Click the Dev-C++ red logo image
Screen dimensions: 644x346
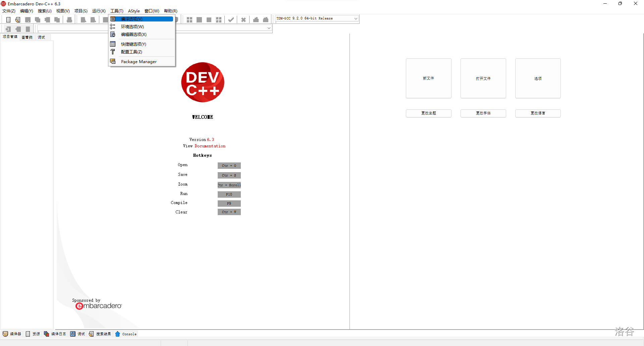203,82
